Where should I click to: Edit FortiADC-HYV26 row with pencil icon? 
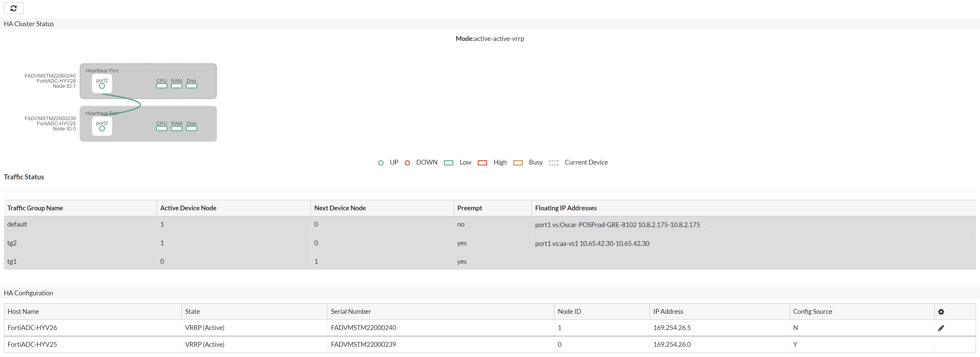click(x=941, y=328)
